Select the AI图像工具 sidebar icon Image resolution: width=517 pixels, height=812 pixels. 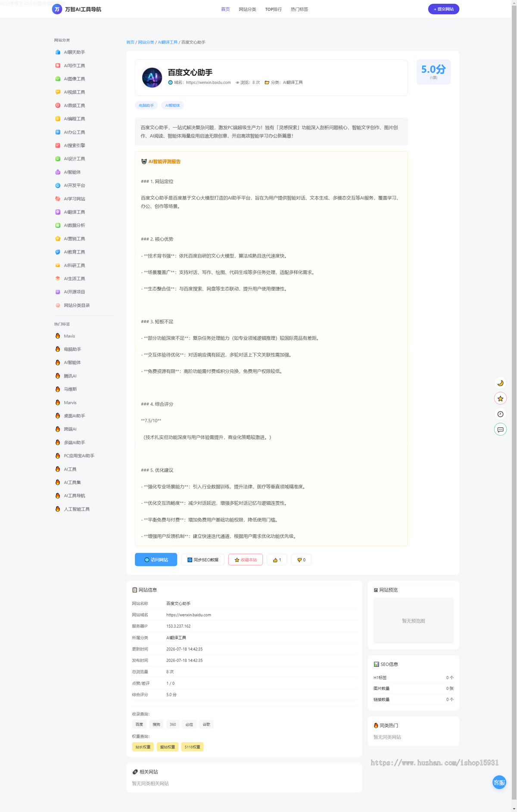coord(58,79)
